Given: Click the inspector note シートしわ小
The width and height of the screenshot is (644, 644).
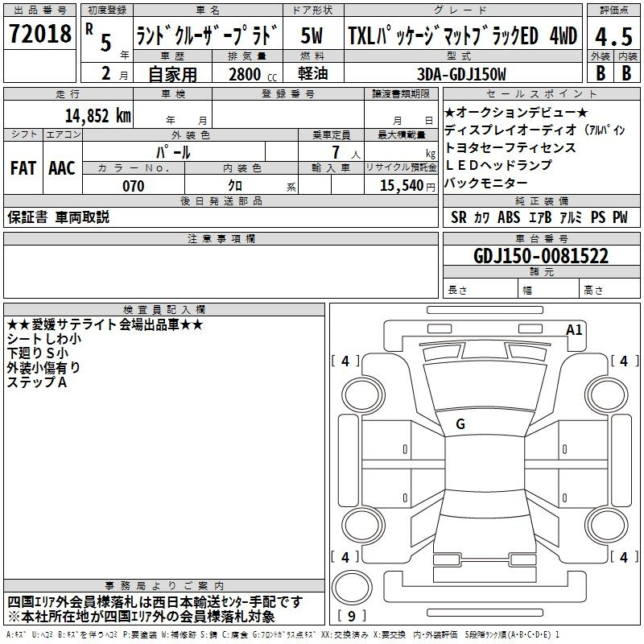Looking at the screenshot, I should 44,339.
